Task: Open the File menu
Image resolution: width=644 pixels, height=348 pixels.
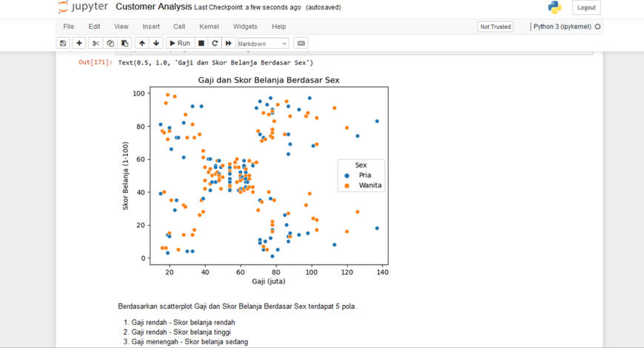Action: [x=69, y=27]
